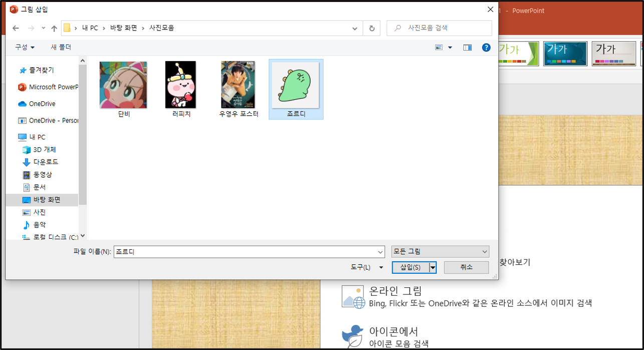Click the 파일 이름 input field

tap(244, 252)
